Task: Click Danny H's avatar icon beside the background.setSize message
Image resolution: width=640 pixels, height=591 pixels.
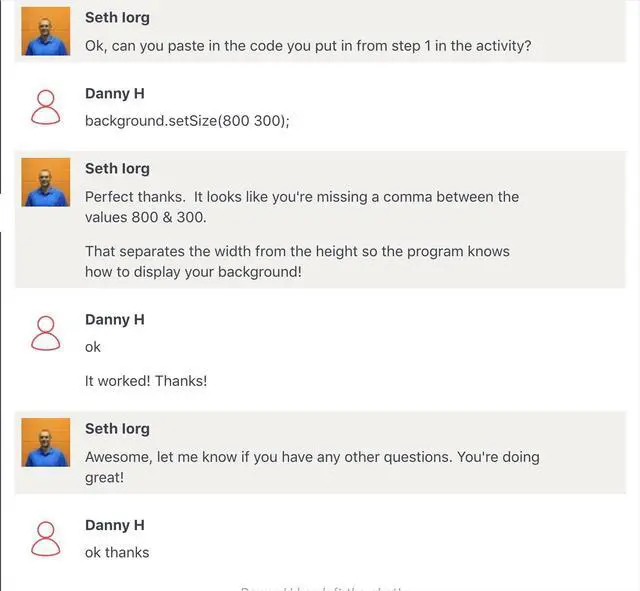Action: pos(46,107)
